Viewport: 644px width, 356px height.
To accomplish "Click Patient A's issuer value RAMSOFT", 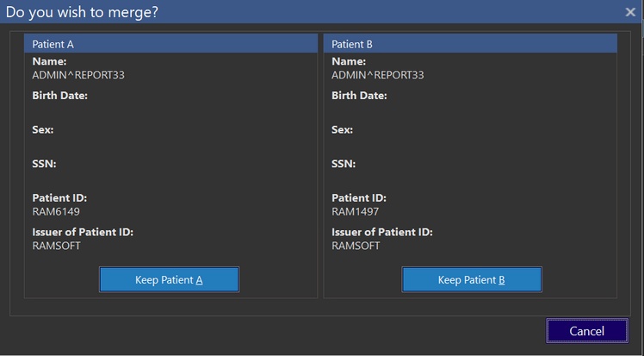I will tap(57, 246).
